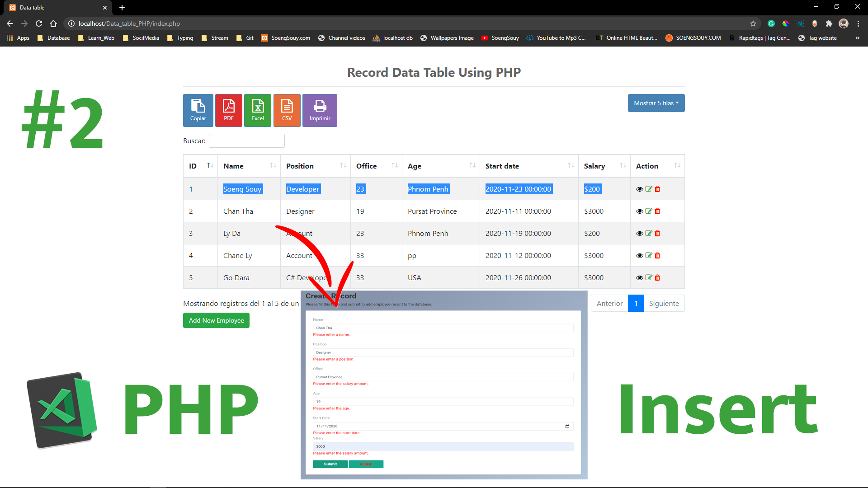Click the browser bookmark star icon
Viewport: 868px width, 488px height.
[x=753, y=23]
